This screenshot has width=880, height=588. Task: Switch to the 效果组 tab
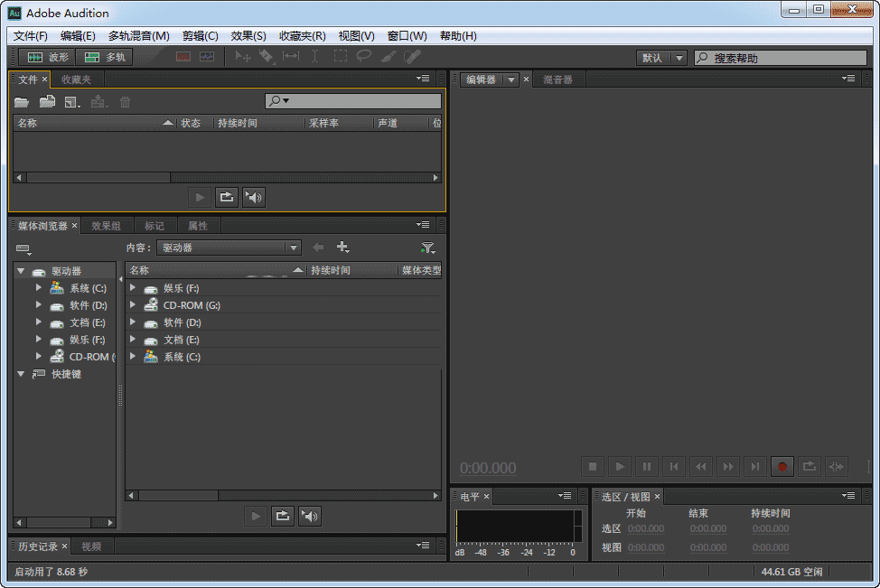(x=106, y=226)
